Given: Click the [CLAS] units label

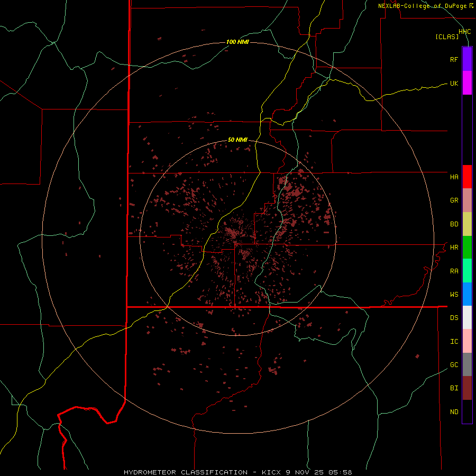Looking at the screenshot, I should [x=447, y=36].
